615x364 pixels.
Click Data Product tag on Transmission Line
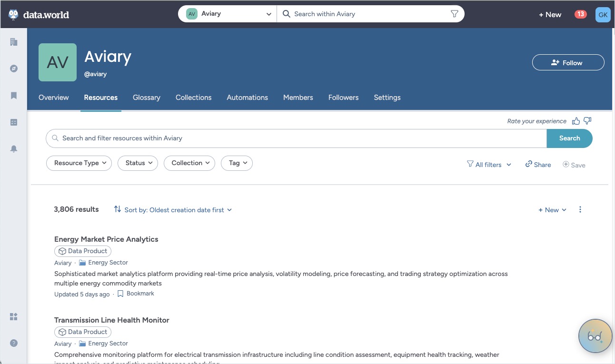coord(83,332)
